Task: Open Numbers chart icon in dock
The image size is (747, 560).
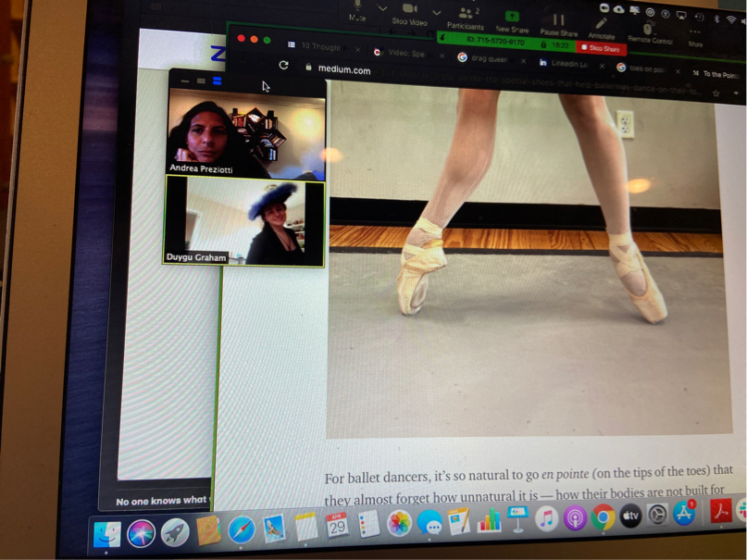Action: [489, 520]
